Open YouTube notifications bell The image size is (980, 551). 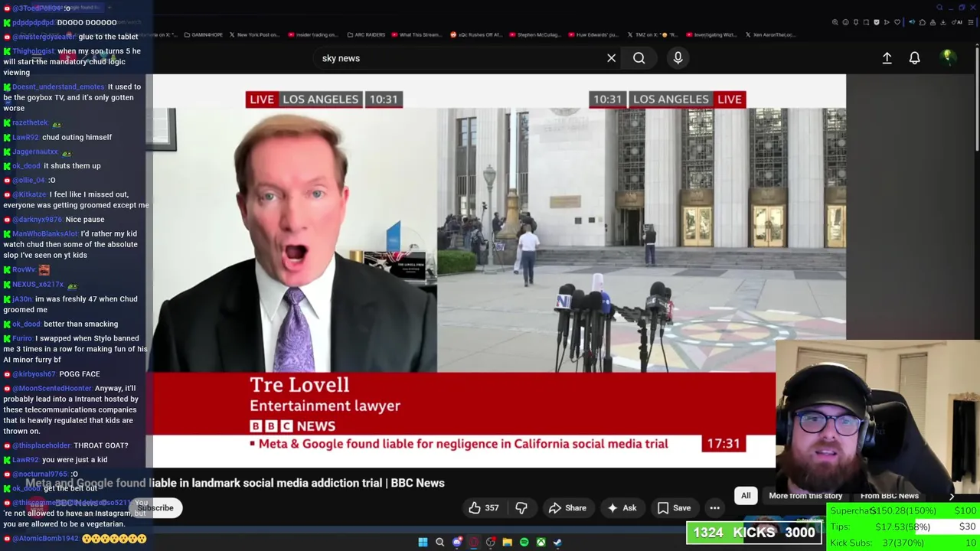[914, 58]
